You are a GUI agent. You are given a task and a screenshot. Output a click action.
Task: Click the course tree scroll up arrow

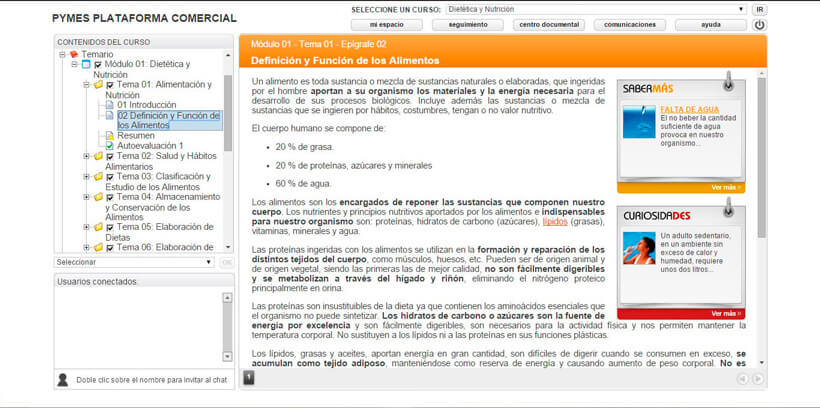click(227, 54)
